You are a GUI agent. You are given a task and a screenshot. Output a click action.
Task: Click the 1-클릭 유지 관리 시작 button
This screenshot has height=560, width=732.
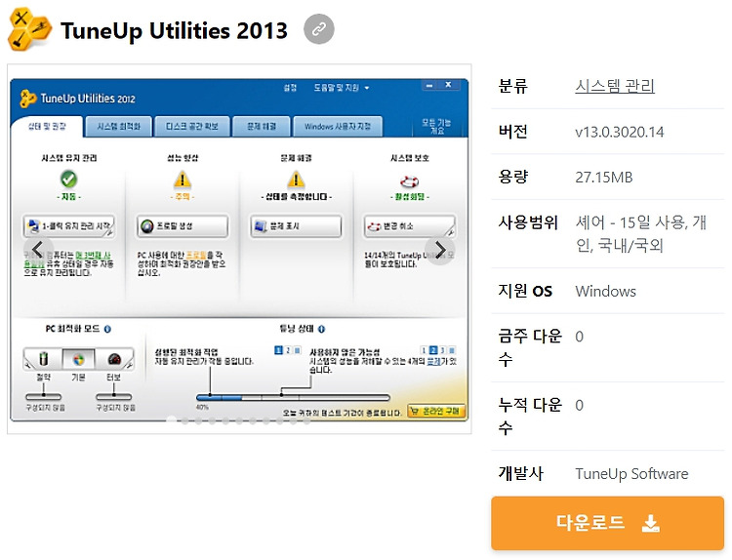click(68, 226)
